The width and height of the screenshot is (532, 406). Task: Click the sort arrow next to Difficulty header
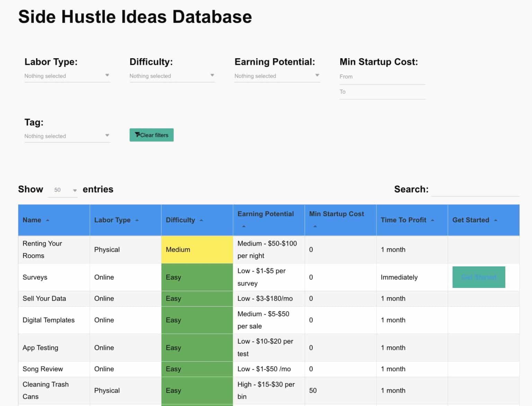201,220
